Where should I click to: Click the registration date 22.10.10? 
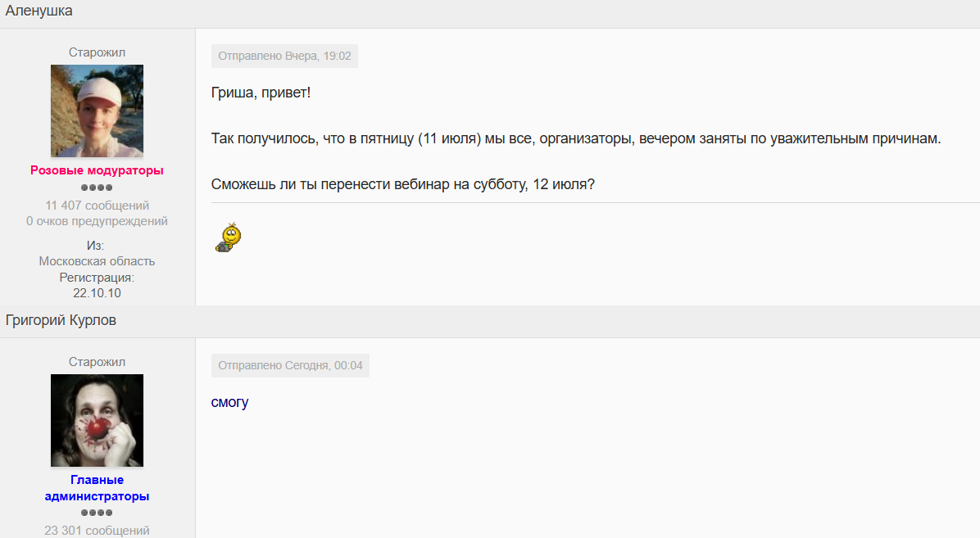(x=97, y=293)
